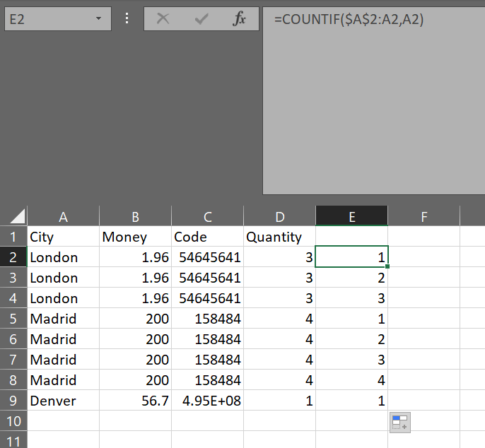Select row 8 header
The width and height of the screenshot is (485, 448).
point(13,379)
